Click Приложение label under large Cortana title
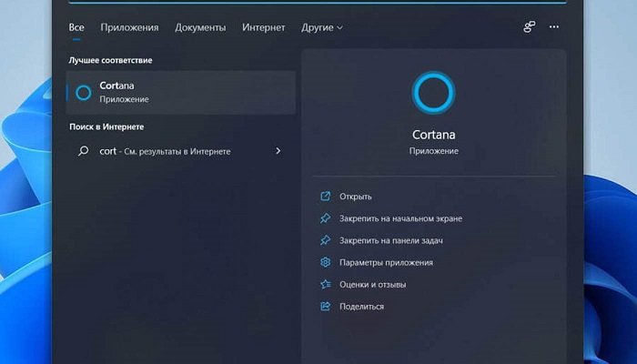This screenshot has height=364, width=637. coord(433,151)
